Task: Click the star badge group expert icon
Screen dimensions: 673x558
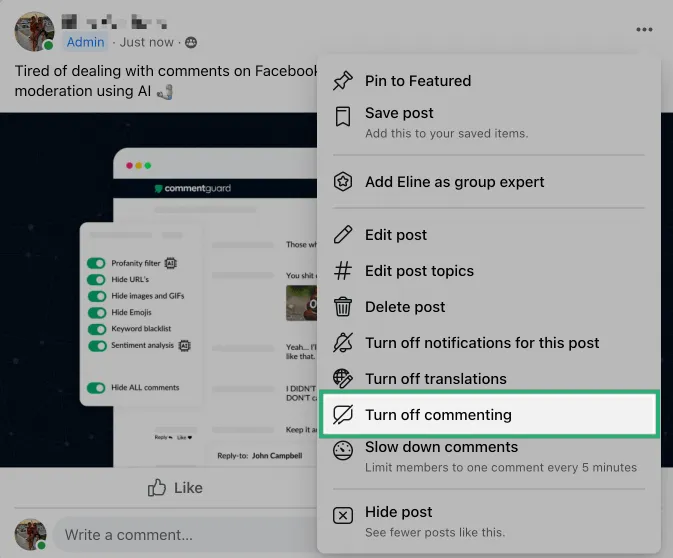Action: point(343,182)
